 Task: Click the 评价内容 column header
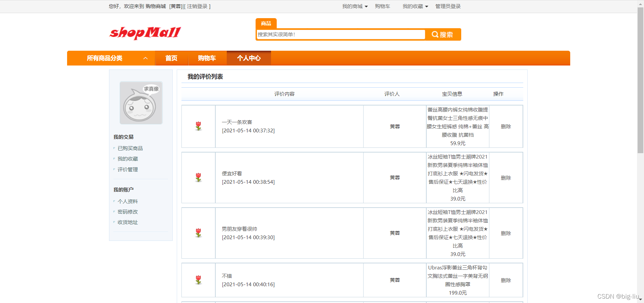coord(284,94)
